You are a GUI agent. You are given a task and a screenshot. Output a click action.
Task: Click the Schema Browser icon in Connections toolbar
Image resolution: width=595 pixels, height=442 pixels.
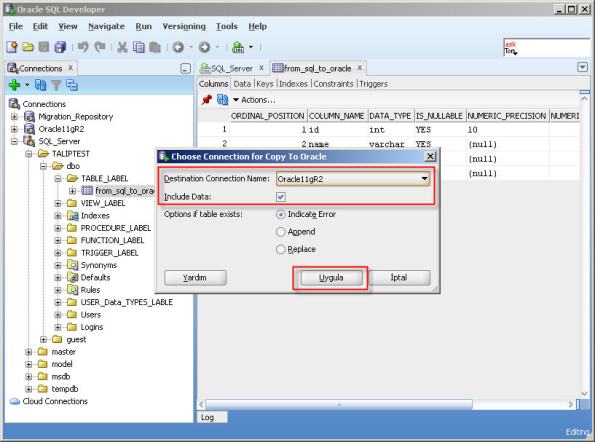(x=72, y=85)
